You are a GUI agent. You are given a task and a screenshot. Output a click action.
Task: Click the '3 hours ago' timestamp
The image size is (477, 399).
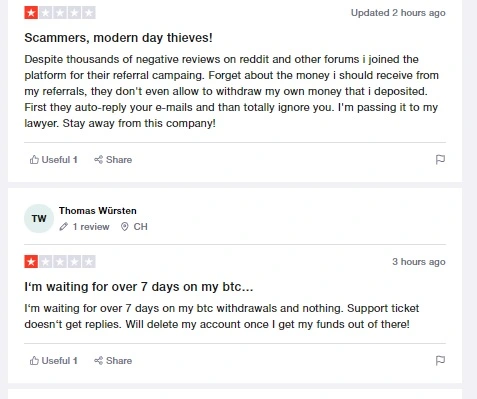coord(419,262)
